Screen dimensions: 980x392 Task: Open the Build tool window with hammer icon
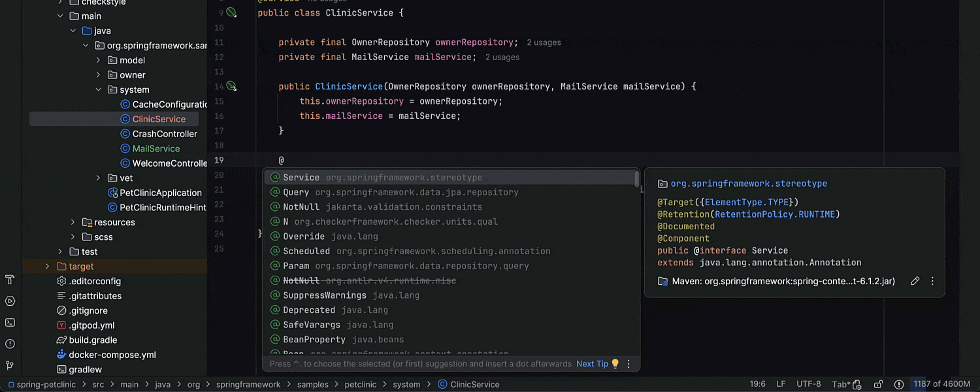pos(10,280)
